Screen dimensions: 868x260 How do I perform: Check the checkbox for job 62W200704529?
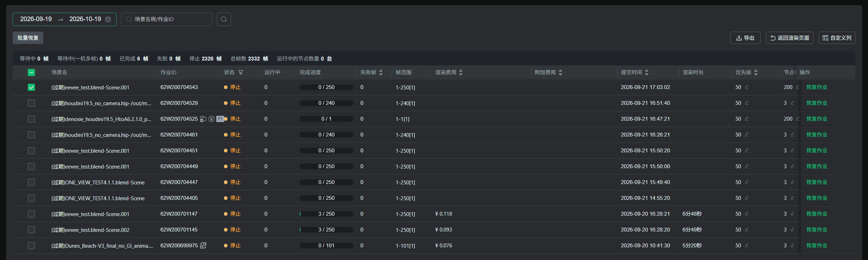(31, 103)
